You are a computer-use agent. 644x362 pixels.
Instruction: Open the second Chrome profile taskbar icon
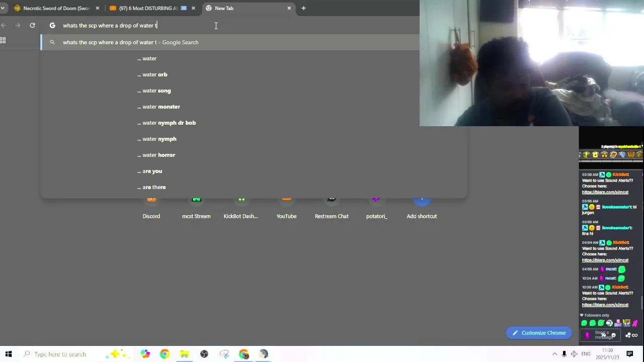pyautogui.click(x=244, y=354)
